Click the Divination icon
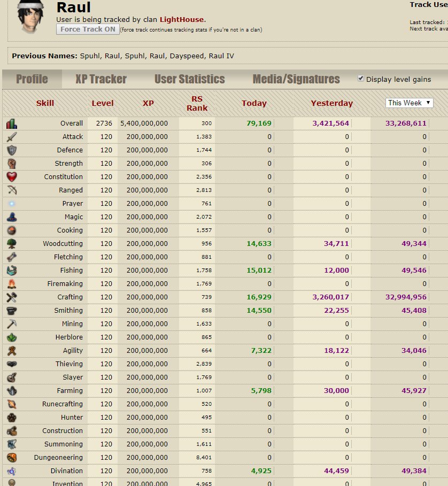The image size is (448, 486). 12,471
